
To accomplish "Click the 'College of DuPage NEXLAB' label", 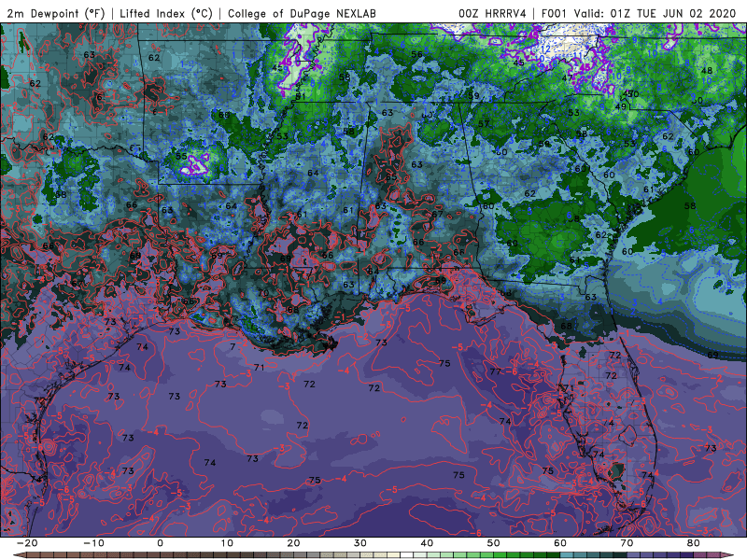I will click(x=302, y=13).
